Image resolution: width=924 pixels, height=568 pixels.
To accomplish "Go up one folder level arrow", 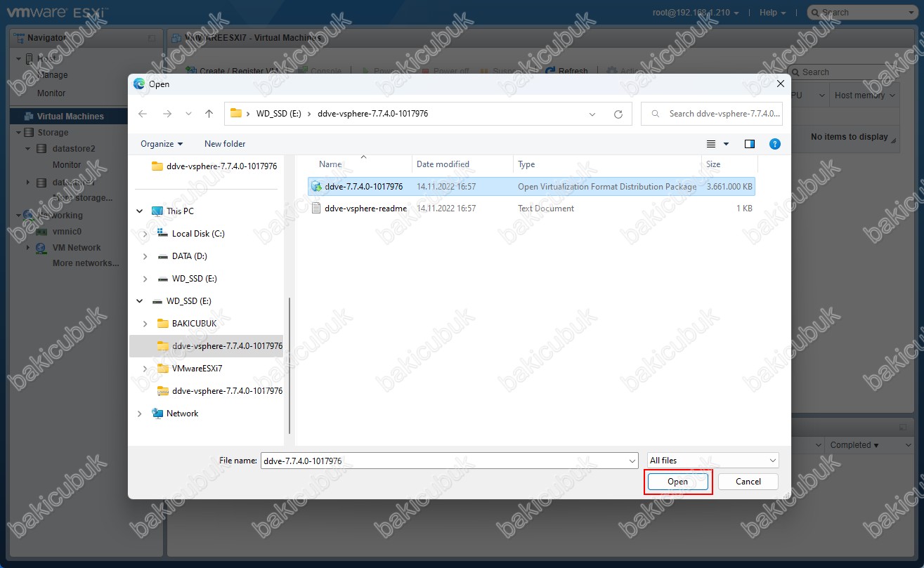I will [x=209, y=114].
